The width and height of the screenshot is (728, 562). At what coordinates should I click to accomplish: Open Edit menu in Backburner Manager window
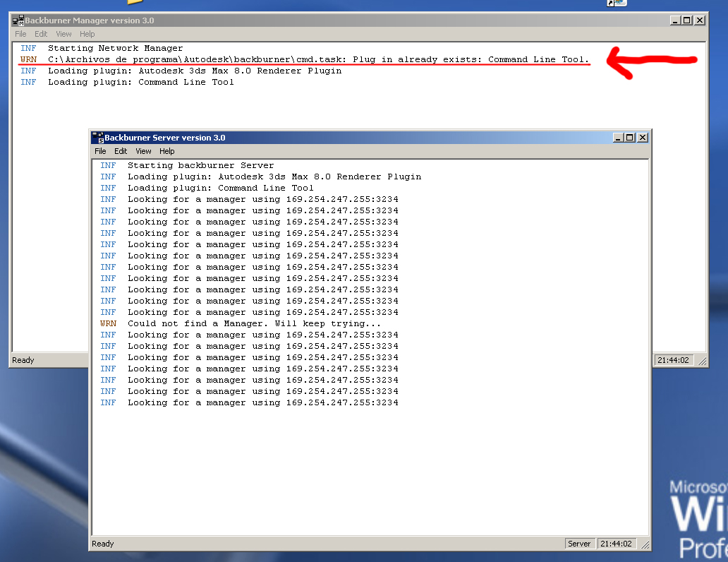pyautogui.click(x=41, y=34)
